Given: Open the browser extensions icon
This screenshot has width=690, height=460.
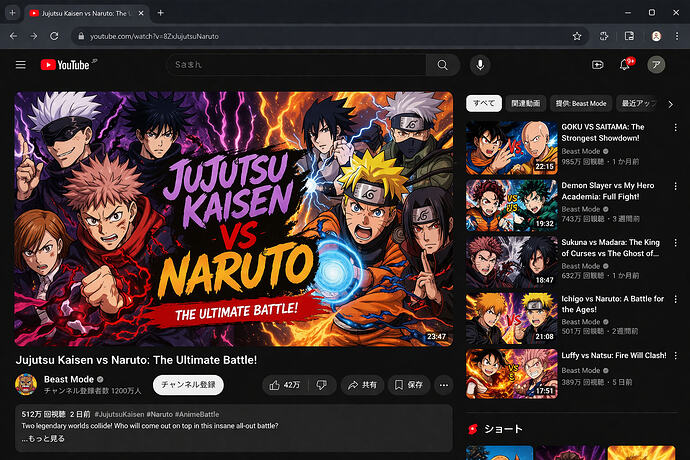Looking at the screenshot, I should (604, 36).
